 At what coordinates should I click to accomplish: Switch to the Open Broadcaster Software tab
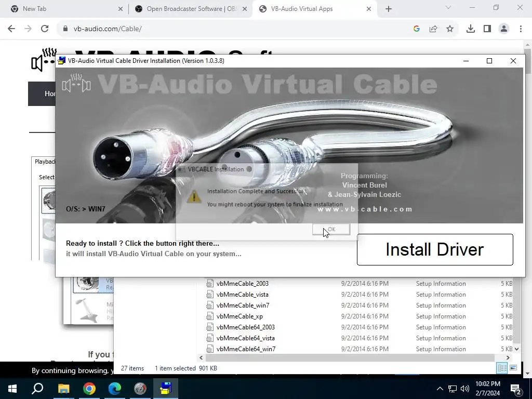coord(192,9)
